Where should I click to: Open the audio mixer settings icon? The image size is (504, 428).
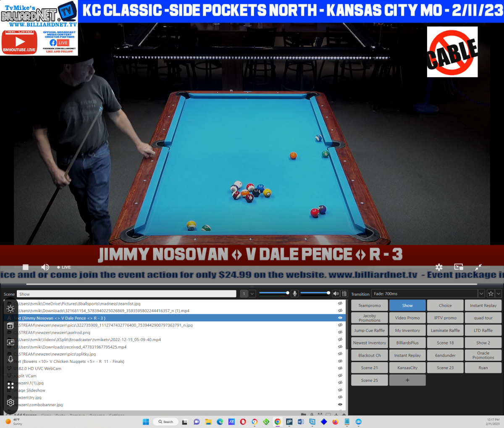[x=344, y=294]
